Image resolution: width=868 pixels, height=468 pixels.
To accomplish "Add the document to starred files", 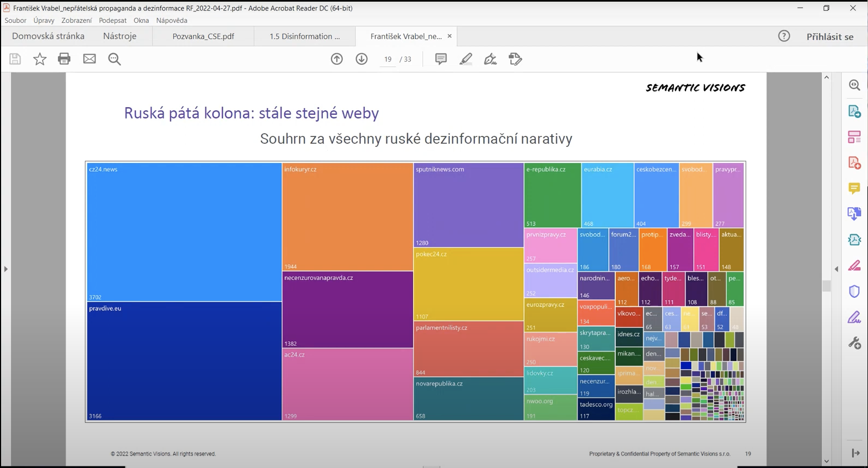I will tap(40, 59).
